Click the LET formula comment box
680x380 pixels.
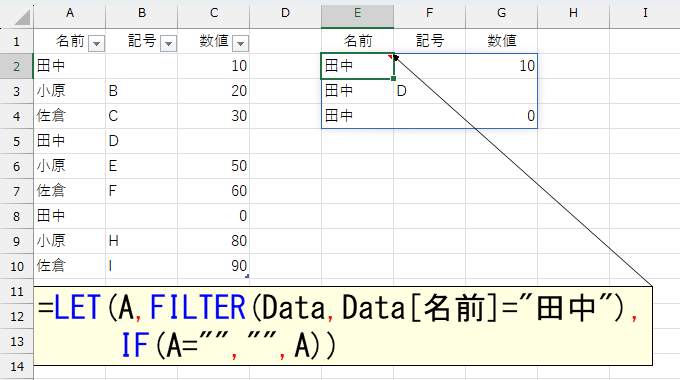pyautogui.click(x=343, y=326)
